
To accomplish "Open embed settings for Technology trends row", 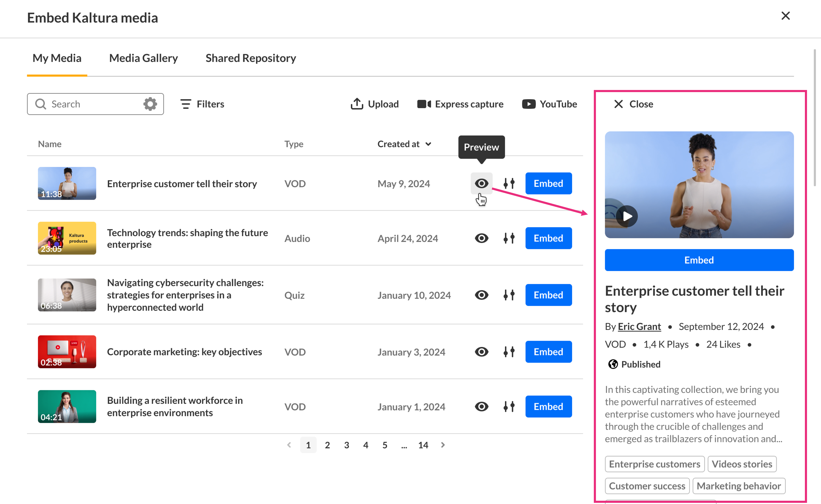I will [509, 238].
